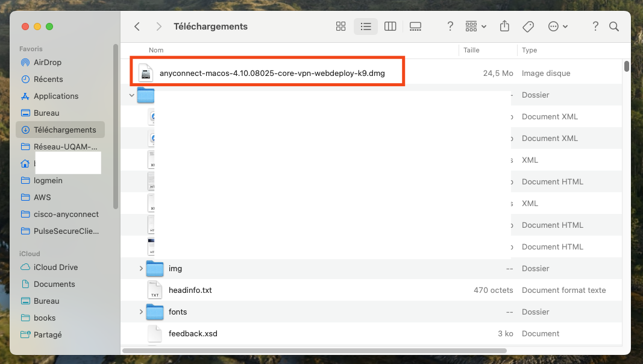Switch Finder to icon grid view

click(340, 27)
